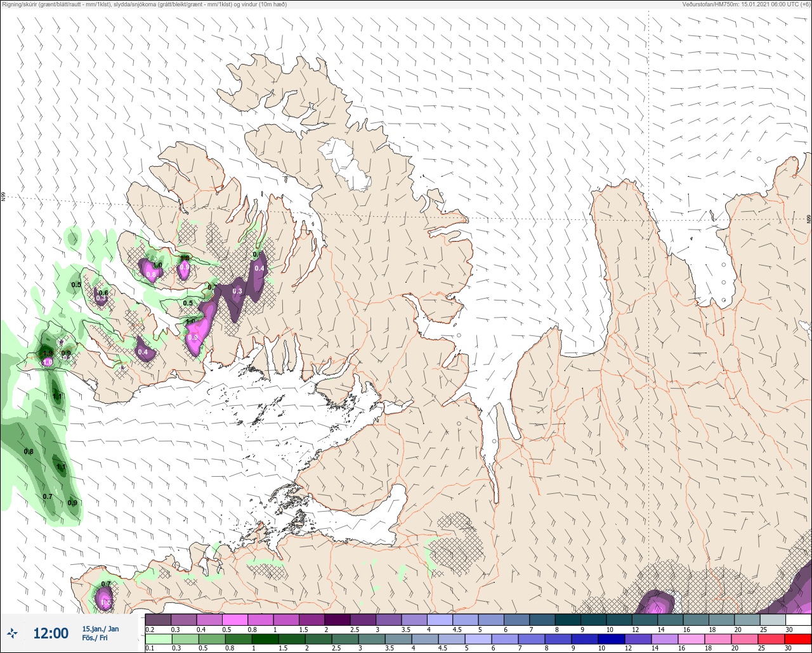Click the four-pointed star icon beside 12:00

[13, 633]
